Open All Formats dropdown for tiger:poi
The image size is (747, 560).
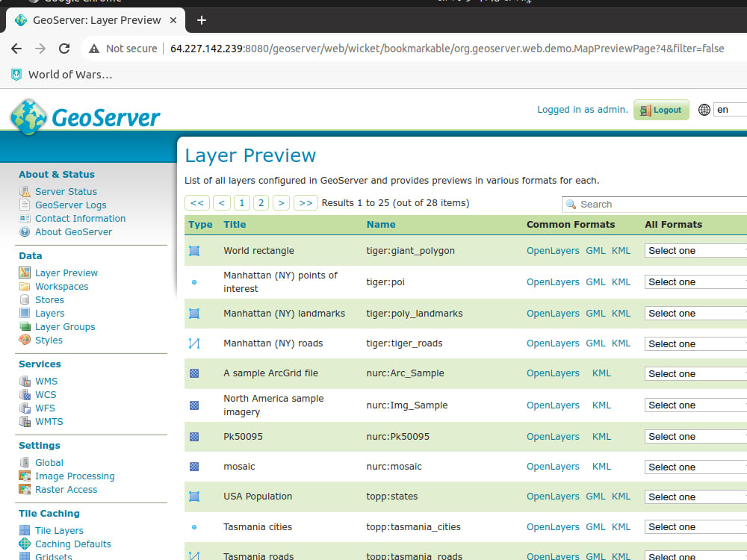click(695, 282)
